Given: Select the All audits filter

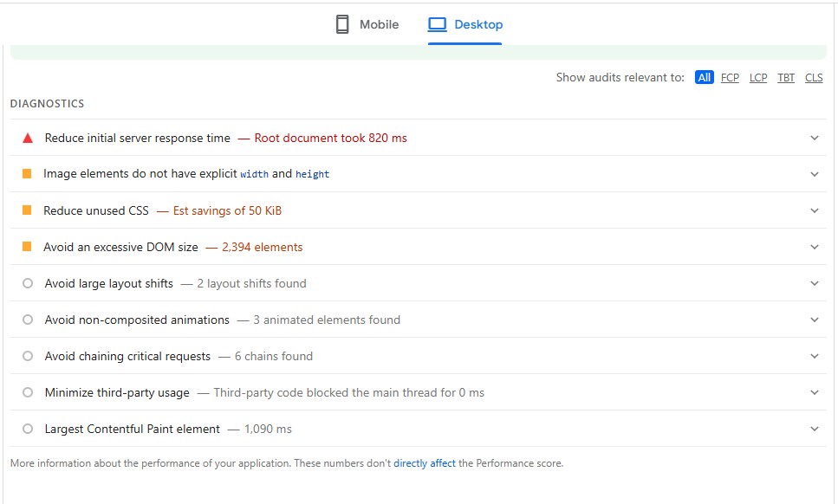Looking at the screenshot, I should click(x=704, y=78).
